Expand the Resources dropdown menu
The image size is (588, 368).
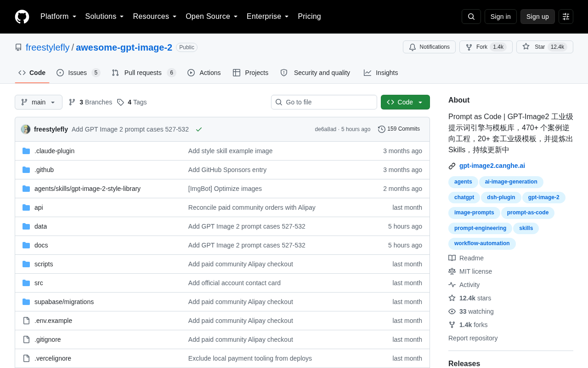click(x=155, y=17)
